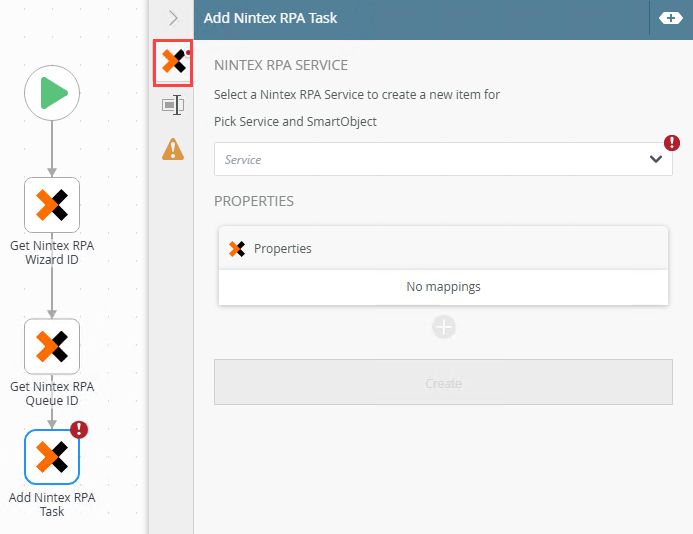This screenshot has height=534, width=693.
Task: Click the green Start event node
Action: point(52,93)
